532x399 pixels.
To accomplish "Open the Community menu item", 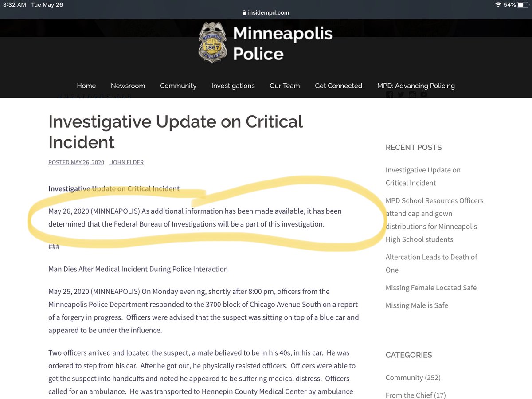I will (x=178, y=86).
